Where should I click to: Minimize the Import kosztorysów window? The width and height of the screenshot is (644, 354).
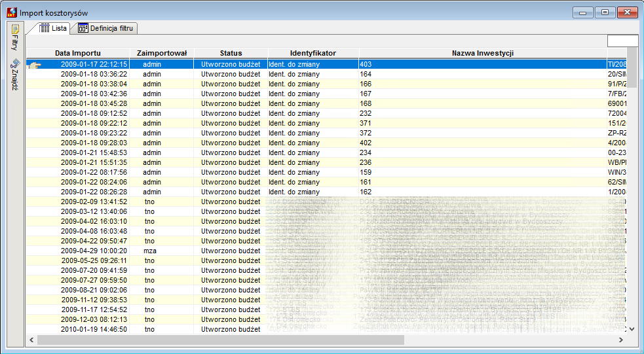coord(583,12)
